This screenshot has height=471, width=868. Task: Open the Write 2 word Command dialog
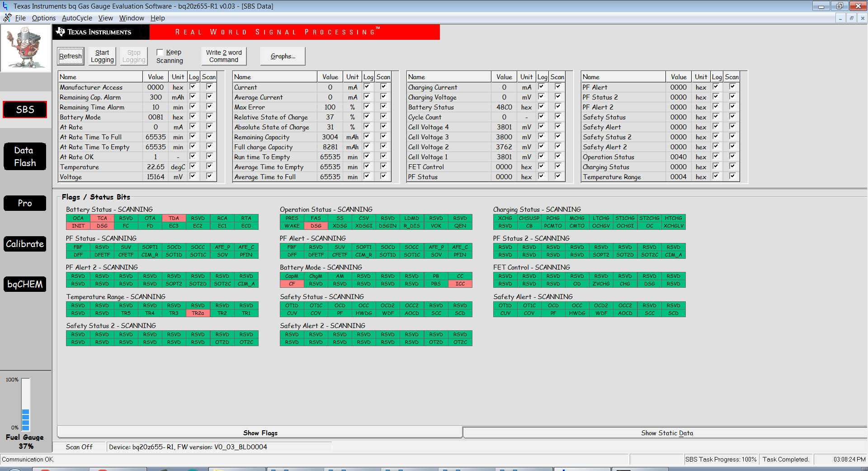click(x=224, y=56)
